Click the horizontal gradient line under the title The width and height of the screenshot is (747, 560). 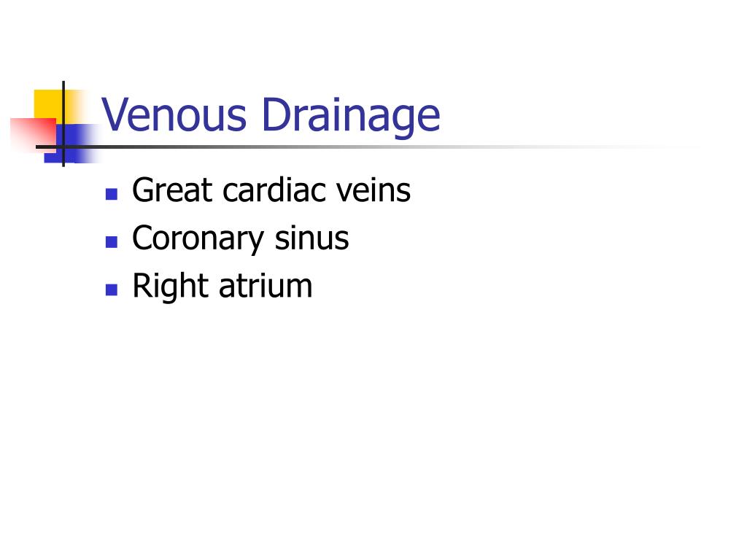pyautogui.click(x=367, y=147)
